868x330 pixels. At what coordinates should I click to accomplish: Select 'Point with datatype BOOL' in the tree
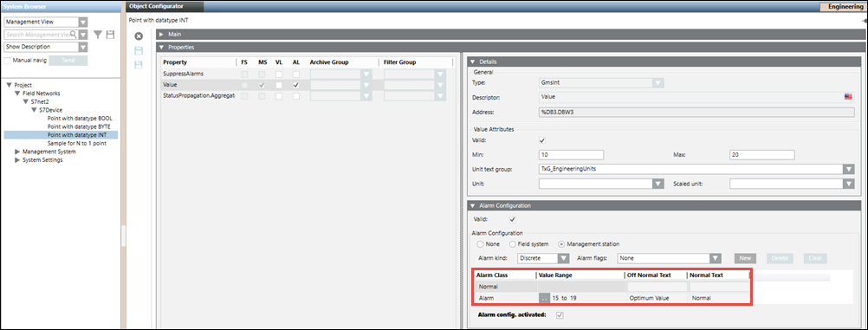(x=80, y=119)
